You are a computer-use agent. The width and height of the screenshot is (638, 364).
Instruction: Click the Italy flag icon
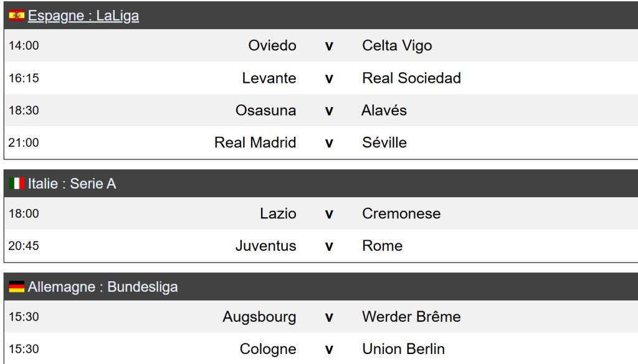17,184
